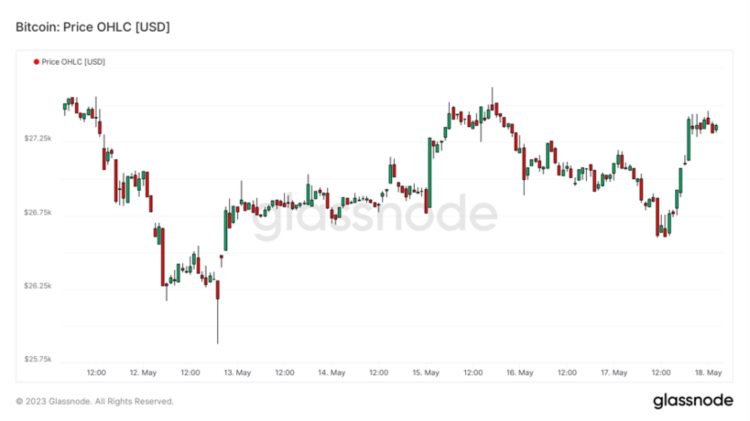Click the 13. May date label
Screen dimensions: 750x421
click(x=237, y=373)
